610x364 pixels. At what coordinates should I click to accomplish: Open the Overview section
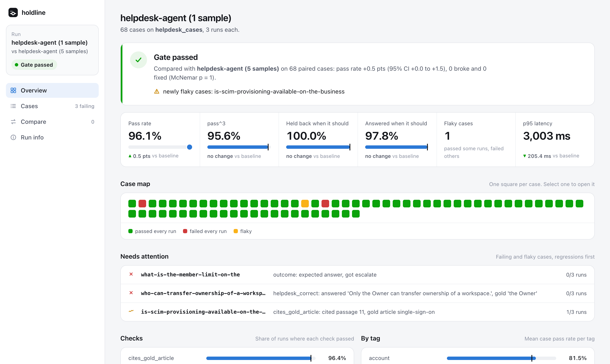click(52, 91)
